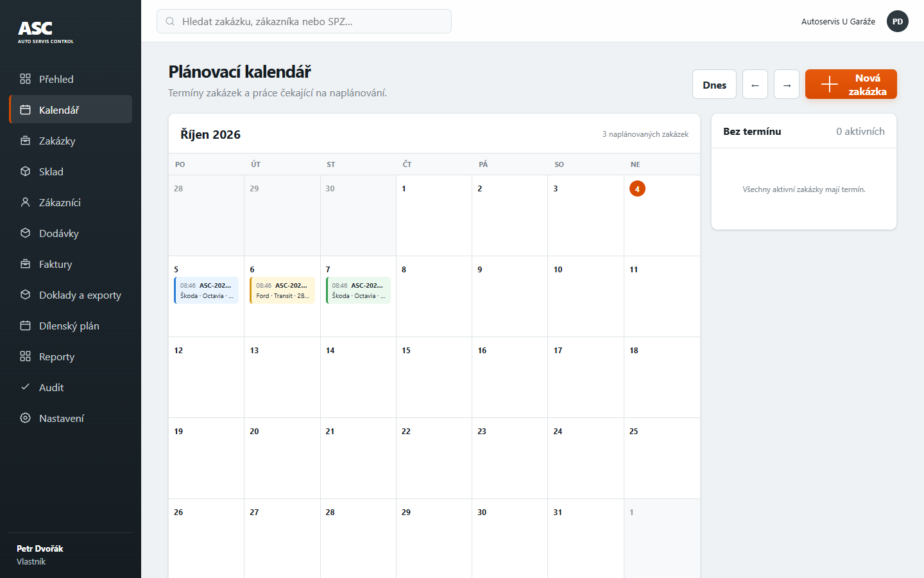Open the Nastavení settings section

point(71,418)
